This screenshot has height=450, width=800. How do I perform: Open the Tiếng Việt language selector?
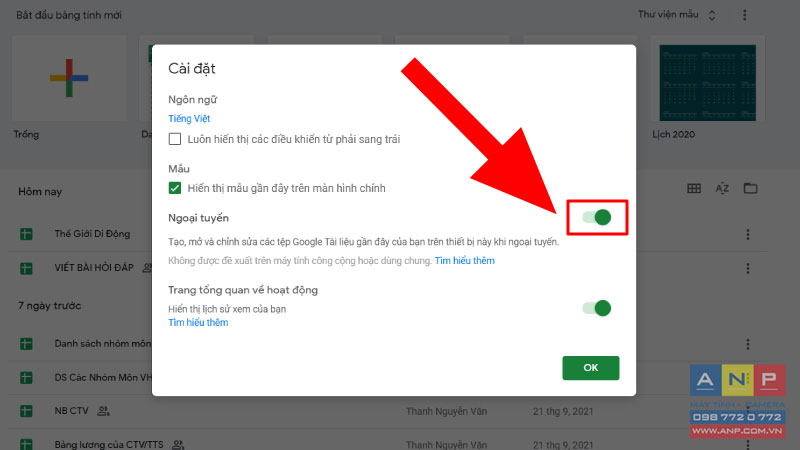pyautogui.click(x=189, y=118)
